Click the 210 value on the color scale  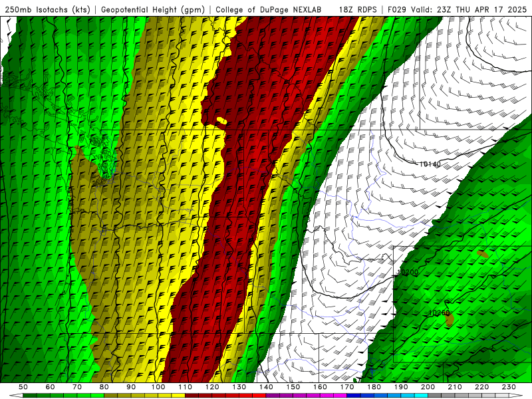pos(455,387)
